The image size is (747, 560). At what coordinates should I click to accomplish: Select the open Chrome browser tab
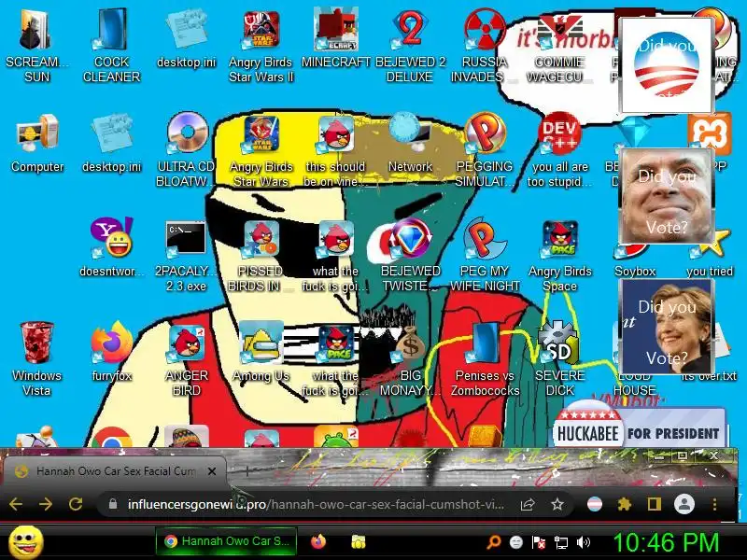coord(114,471)
